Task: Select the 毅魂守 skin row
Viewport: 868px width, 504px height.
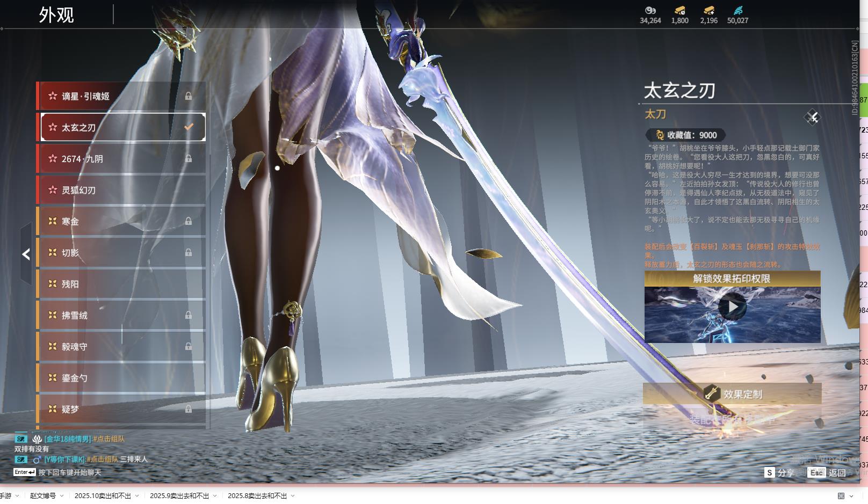Action: coord(121,347)
